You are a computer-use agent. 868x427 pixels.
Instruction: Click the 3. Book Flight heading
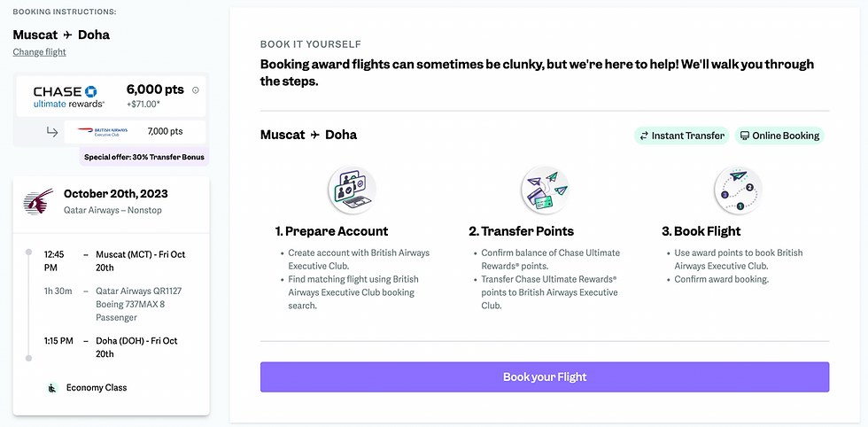(x=701, y=231)
